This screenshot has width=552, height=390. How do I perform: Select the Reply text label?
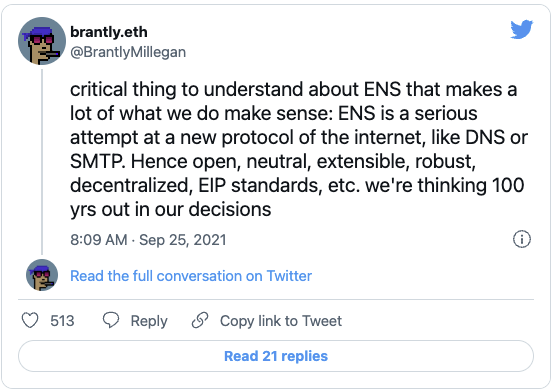tap(149, 321)
